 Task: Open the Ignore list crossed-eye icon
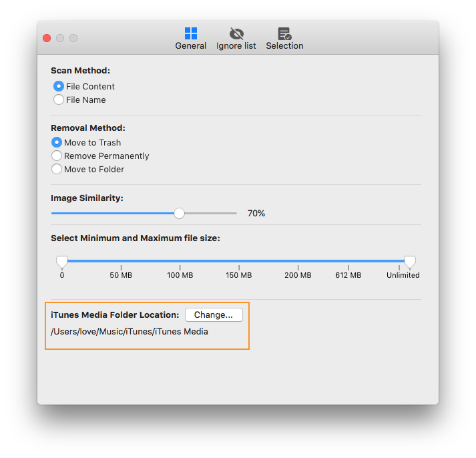click(x=236, y=33)
